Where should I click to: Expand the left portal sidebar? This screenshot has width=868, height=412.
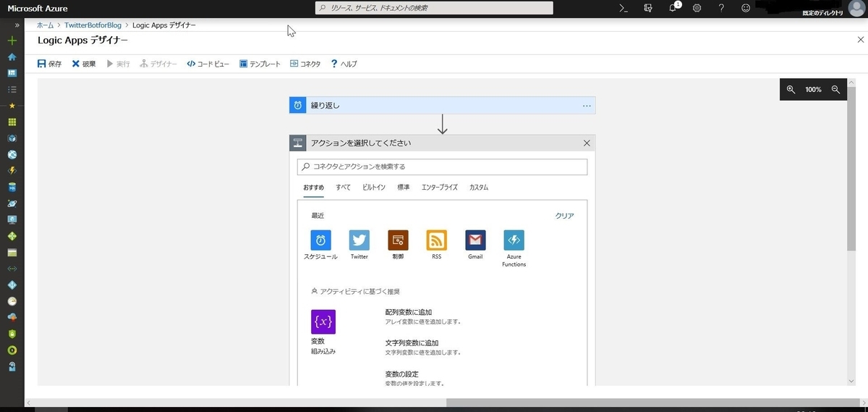(17, 25)
